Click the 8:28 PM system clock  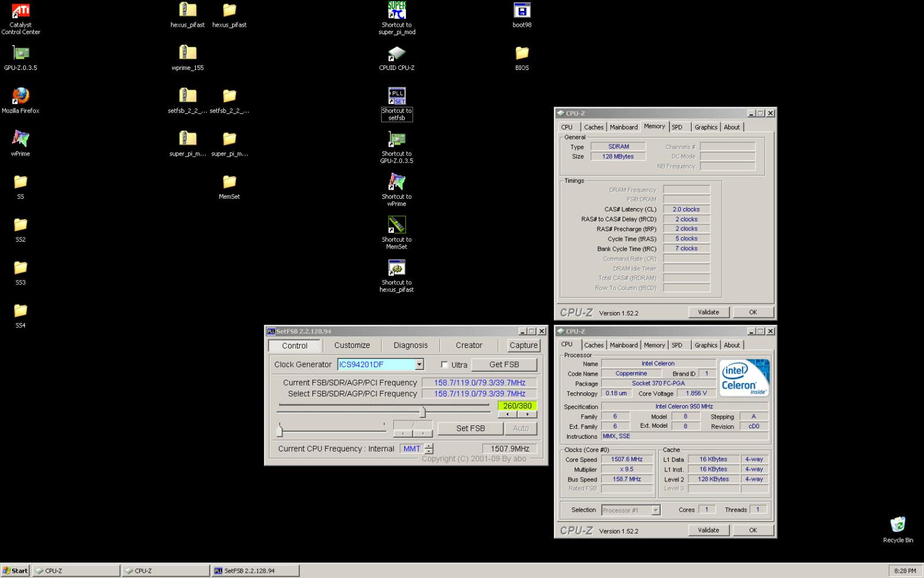click(905, 570)
